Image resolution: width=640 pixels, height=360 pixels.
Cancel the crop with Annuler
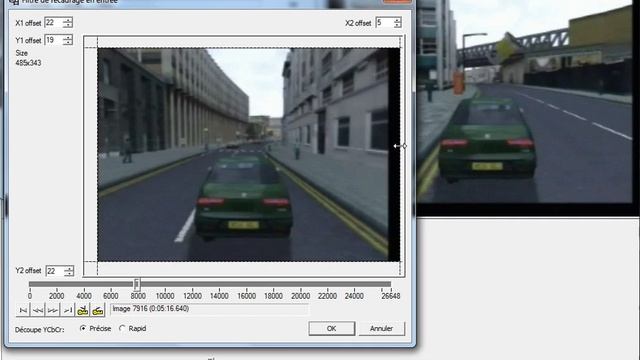[381, 329]
